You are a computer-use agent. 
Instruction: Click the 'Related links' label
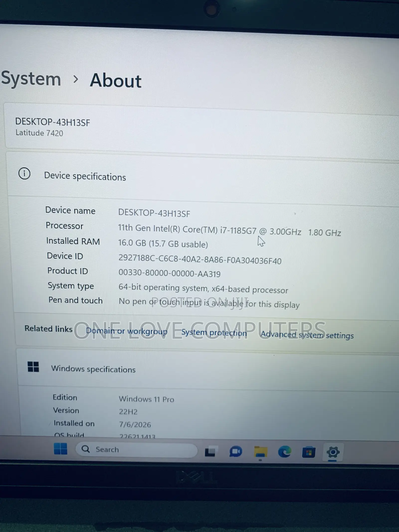tap(48, 329)
